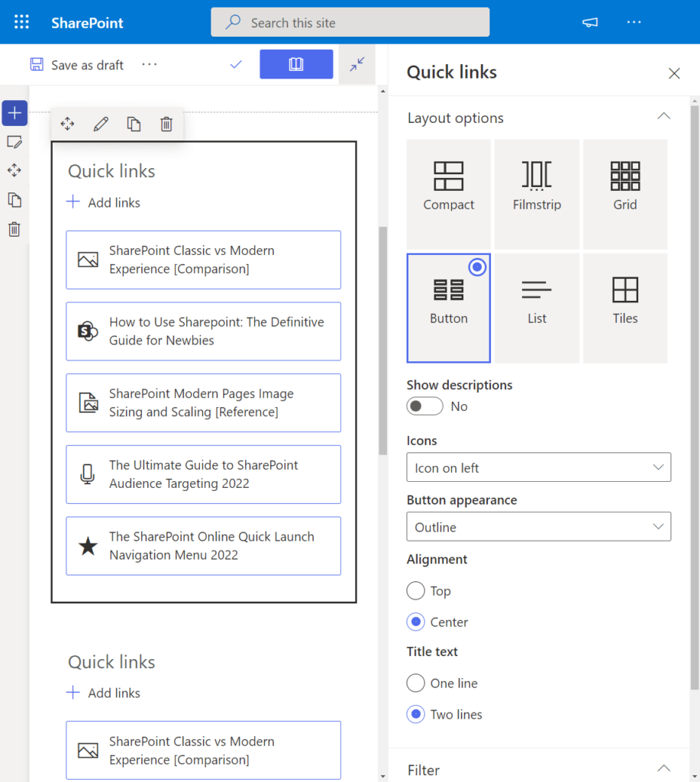Click the property pane vertical scrollbar thumb

(695, 397)
